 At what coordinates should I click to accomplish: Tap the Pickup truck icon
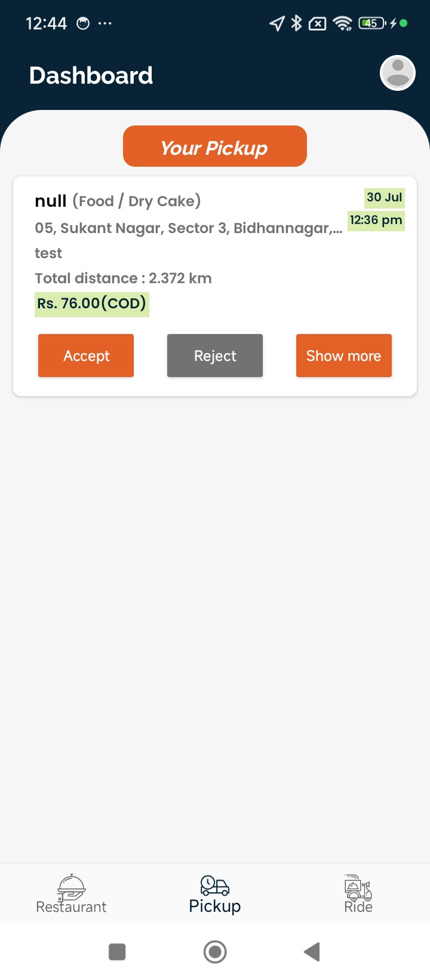215,886
